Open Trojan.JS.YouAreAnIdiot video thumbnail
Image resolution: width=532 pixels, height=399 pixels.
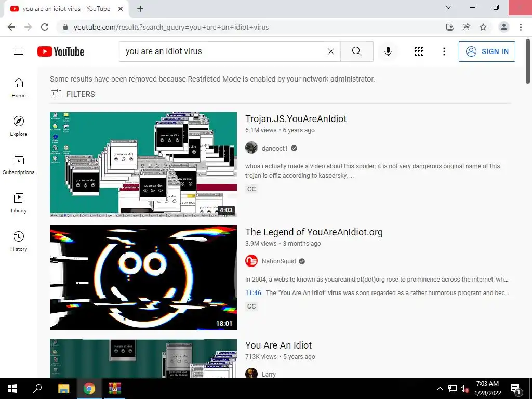click(x=143, y=165)
